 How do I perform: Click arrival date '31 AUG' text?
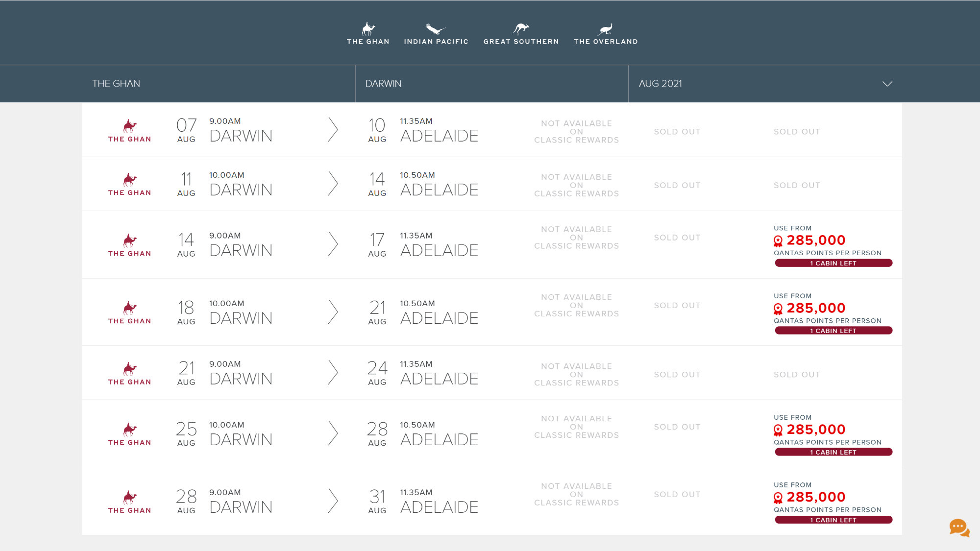[x=377, y=502]
